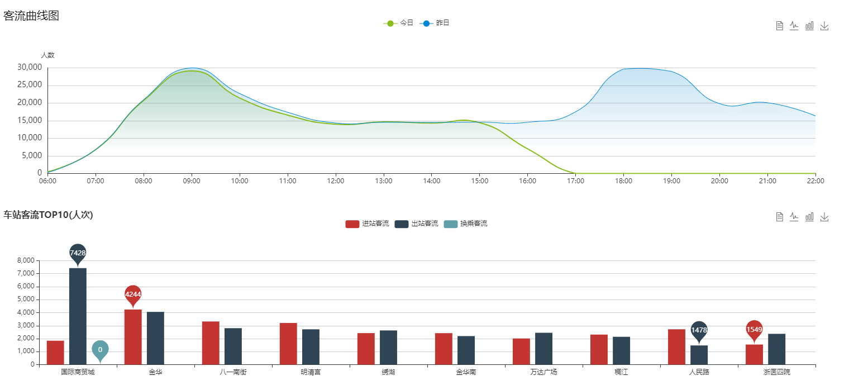The image size is (868, 380).
Task: Click the teal 0 marker for 换乘客流
Action: pos(100,350)
